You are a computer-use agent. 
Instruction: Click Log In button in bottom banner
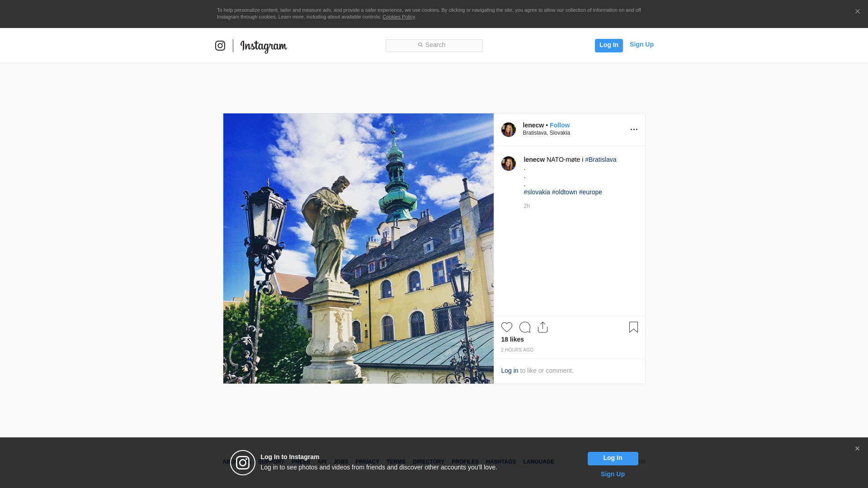(x=613, y=459)
